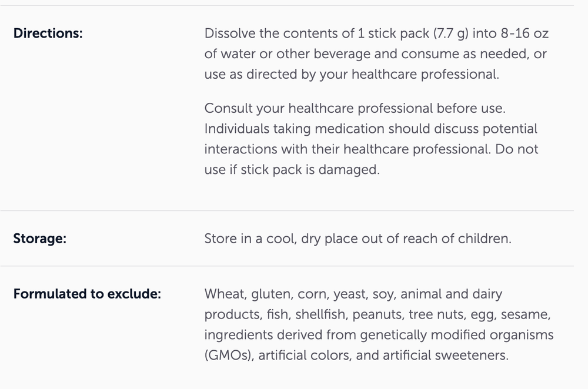The image size is (588, 389).
Task: Click the "Storage:" row label
Action: [39, 239]
